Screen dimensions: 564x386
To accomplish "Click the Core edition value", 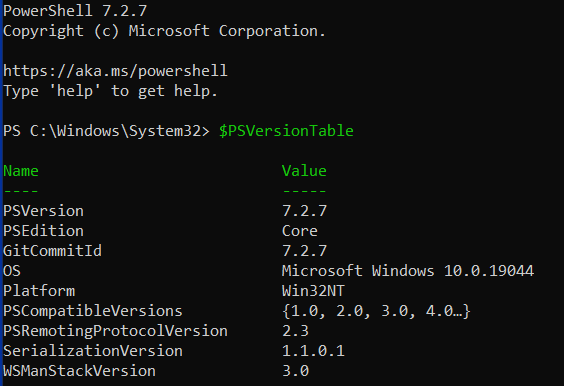I will point(300,231).
